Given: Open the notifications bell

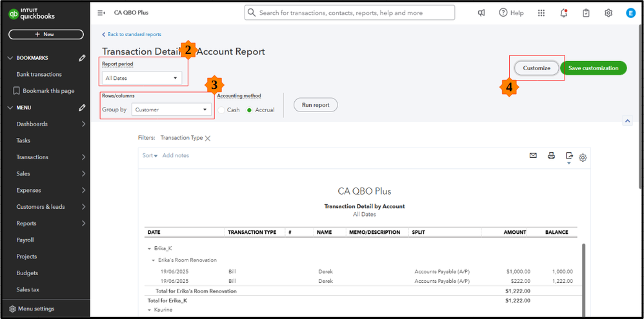Looking at the screenshot, I should 564,13.
